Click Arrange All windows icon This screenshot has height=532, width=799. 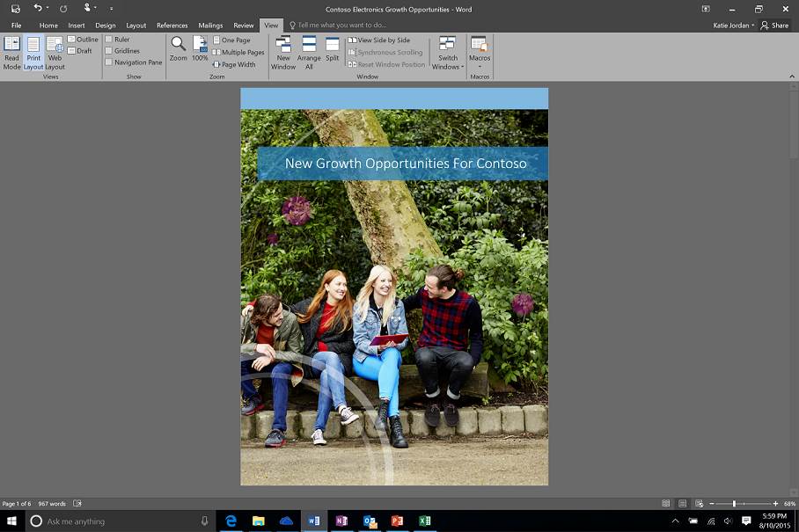pos(309,52)
